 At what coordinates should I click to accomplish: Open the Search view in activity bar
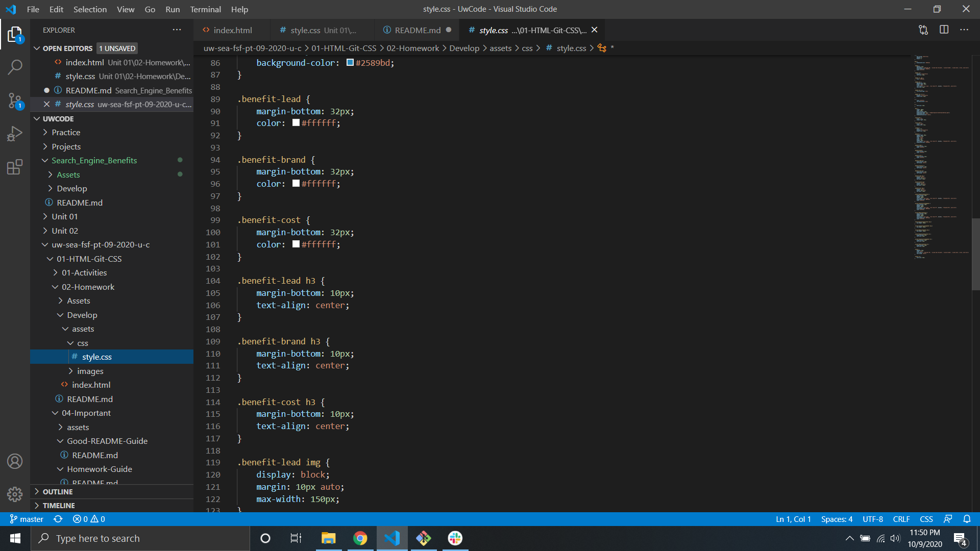click(x=15, y=67)
